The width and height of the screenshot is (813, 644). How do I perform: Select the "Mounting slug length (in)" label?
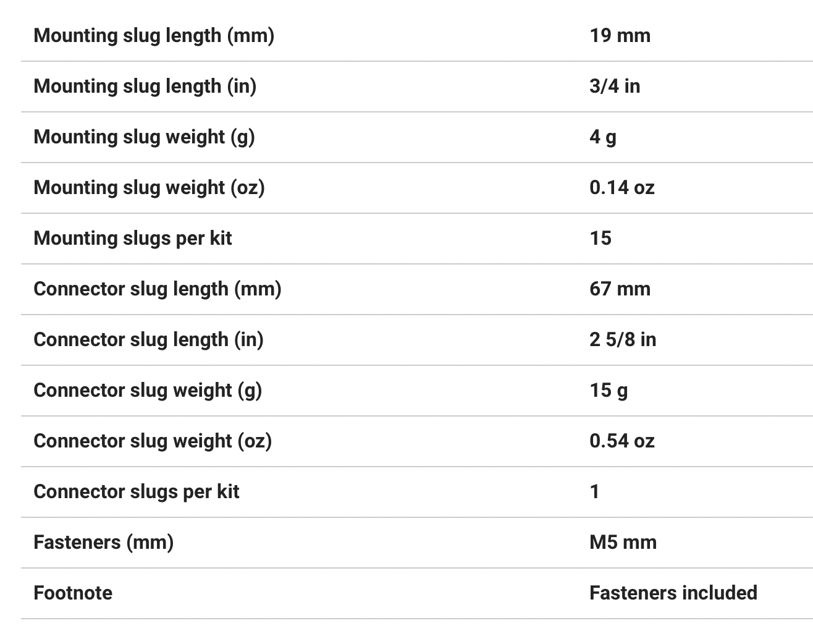145,86
